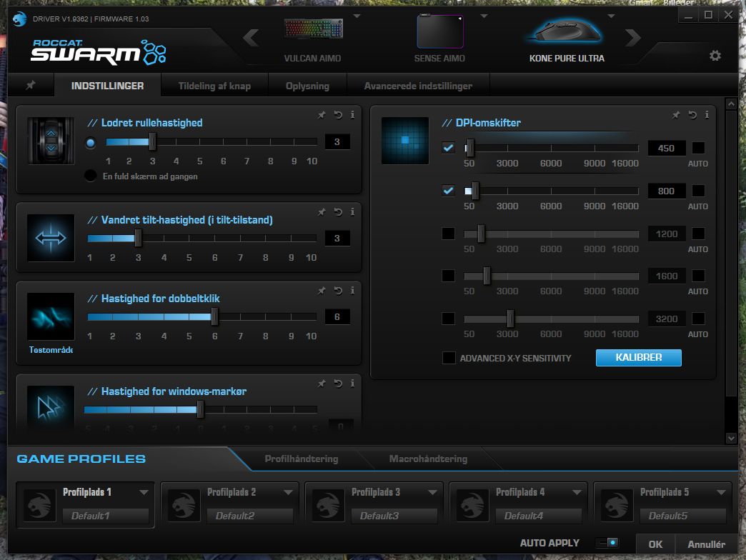Click the KALIBRER button

tap(639, 357)
